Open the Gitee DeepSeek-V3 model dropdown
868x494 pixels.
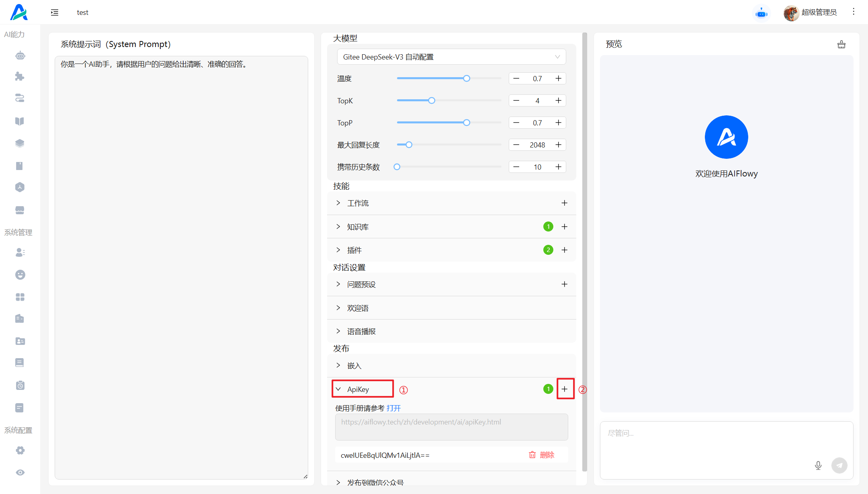tap(451, 57)
